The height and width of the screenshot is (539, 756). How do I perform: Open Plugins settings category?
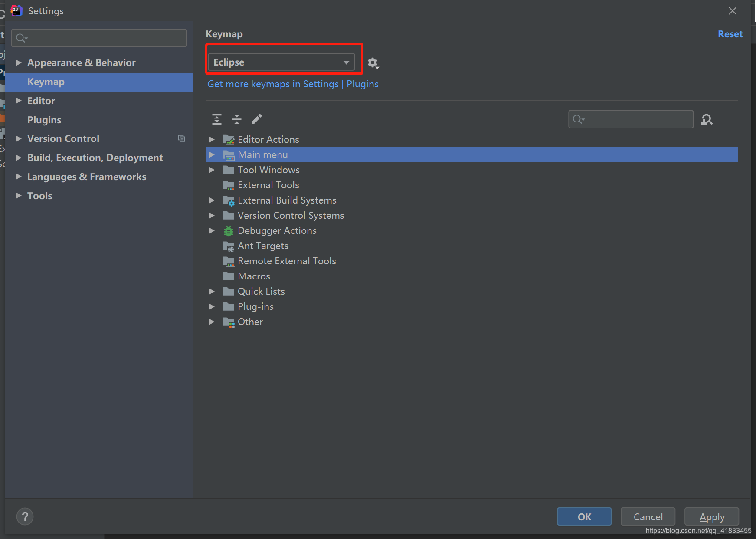[x=44, y=120]
